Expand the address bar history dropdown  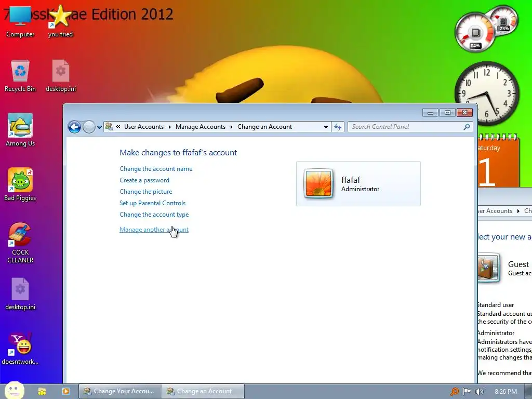[x=326, y=127]
